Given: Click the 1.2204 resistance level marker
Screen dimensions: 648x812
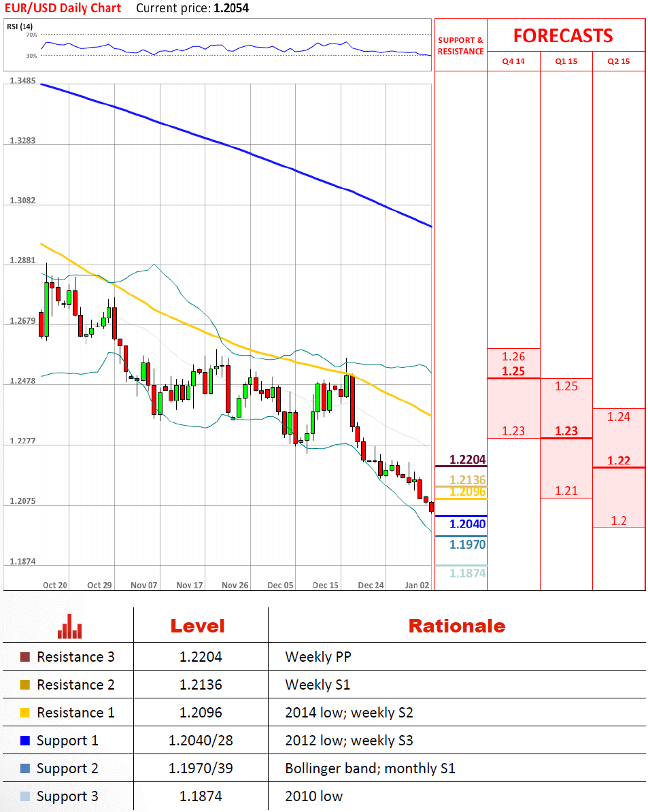Looking at the screenshot, I should tap(467, 460).
